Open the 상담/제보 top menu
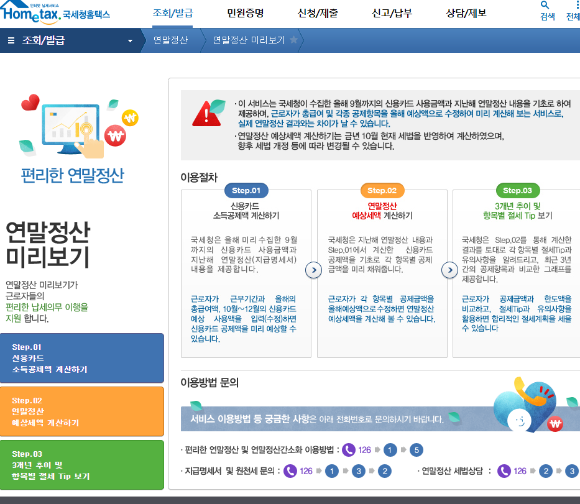The height and width of the screenshot is (504, 580). coord(466,13)
